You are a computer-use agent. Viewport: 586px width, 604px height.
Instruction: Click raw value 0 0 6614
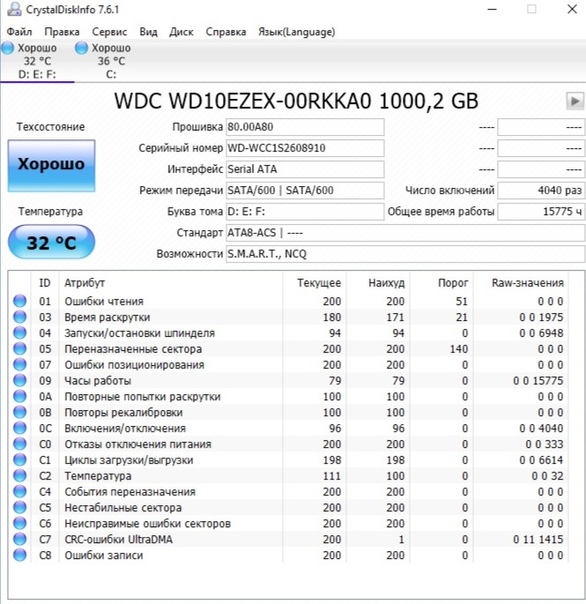coord(541,460)
